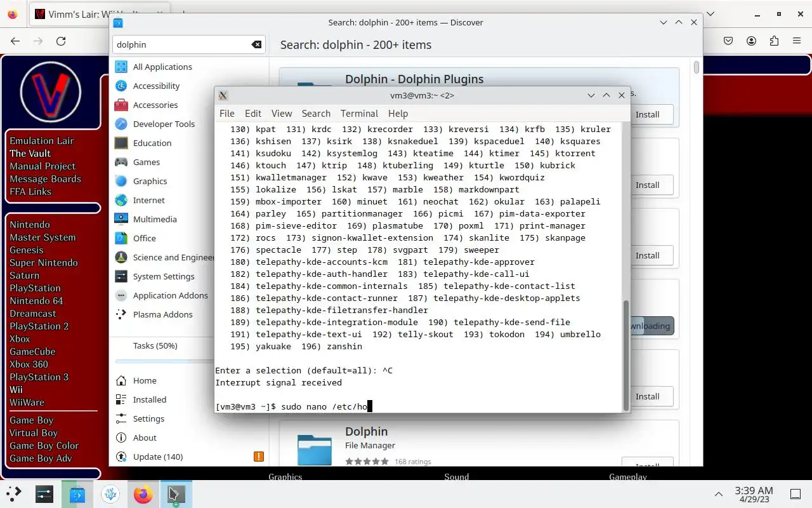Open the Terminal menu
812x508 pixels.
pyautogui.click(x=359, y=113)
